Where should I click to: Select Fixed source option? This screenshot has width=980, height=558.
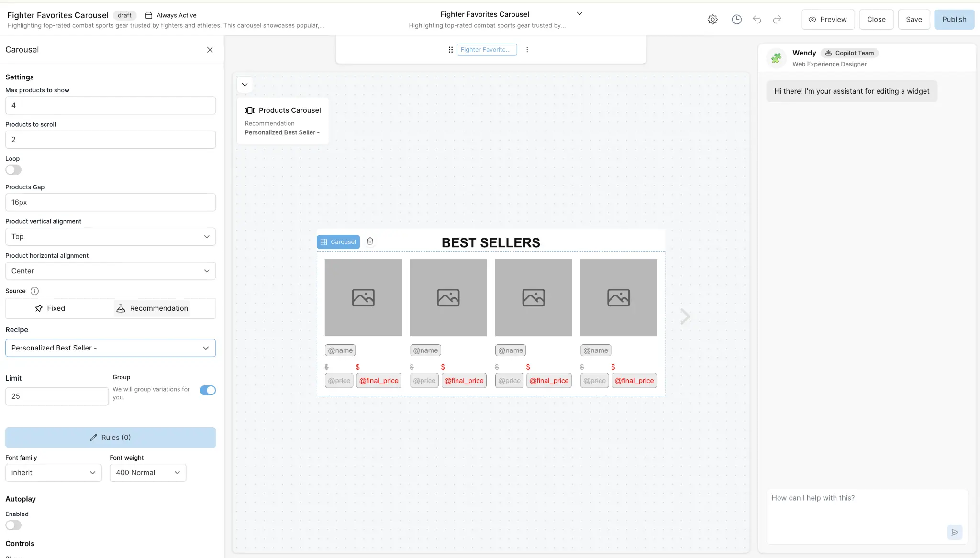(50, 308)
